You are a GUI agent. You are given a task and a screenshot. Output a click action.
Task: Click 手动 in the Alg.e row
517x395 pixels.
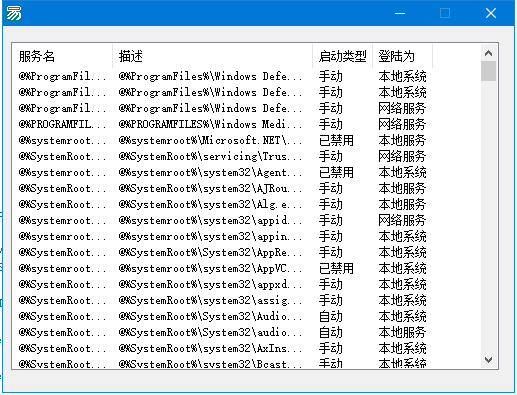click(x=330, y=204)
